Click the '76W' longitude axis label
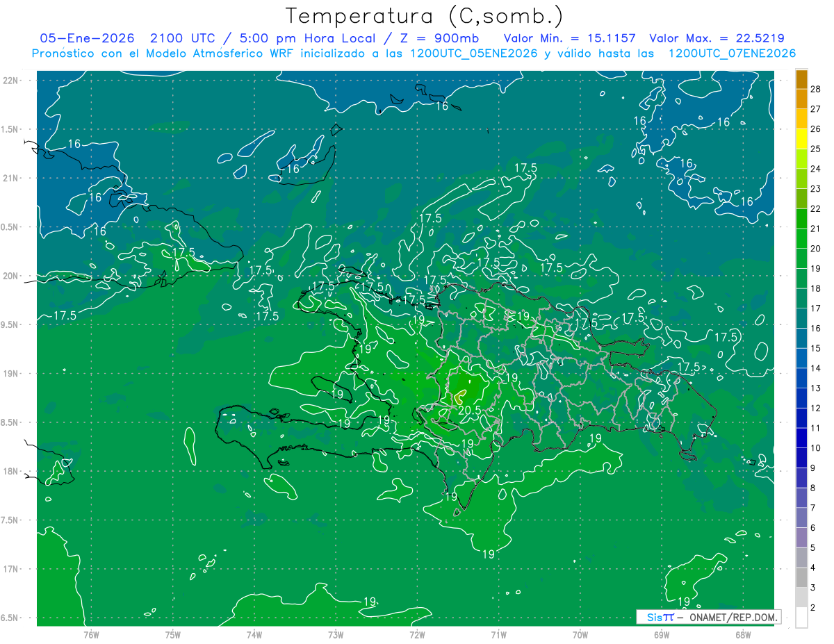The width and height of the screenshot is (834, 644). [x=91, y=635]
